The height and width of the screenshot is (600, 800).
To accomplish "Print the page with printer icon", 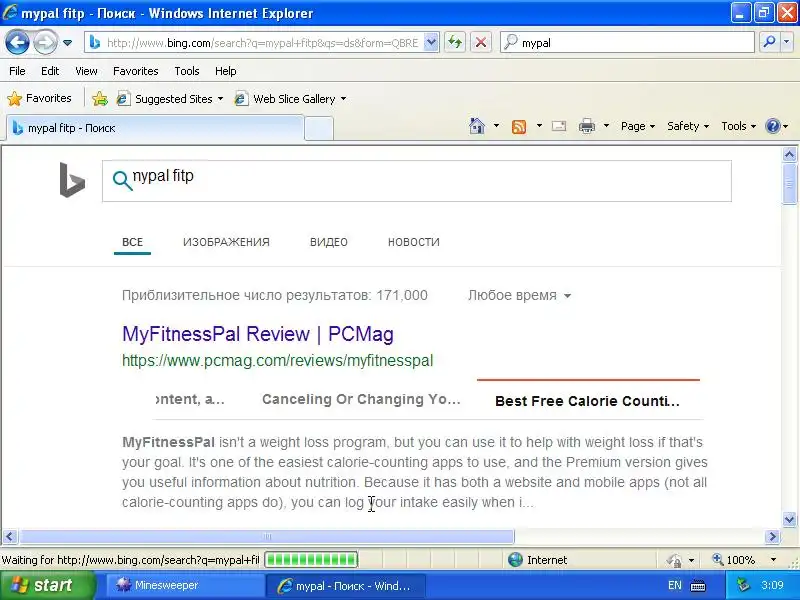I will 587,126.
